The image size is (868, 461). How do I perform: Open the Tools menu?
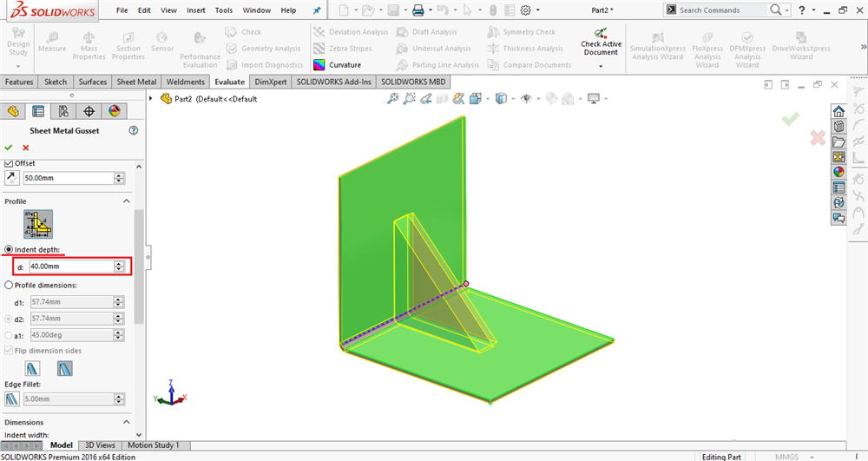224,10
